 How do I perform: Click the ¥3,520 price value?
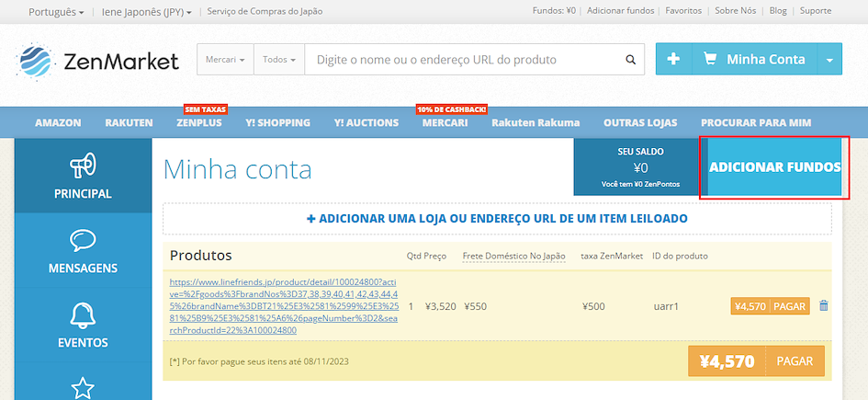(x=441, y=306)
